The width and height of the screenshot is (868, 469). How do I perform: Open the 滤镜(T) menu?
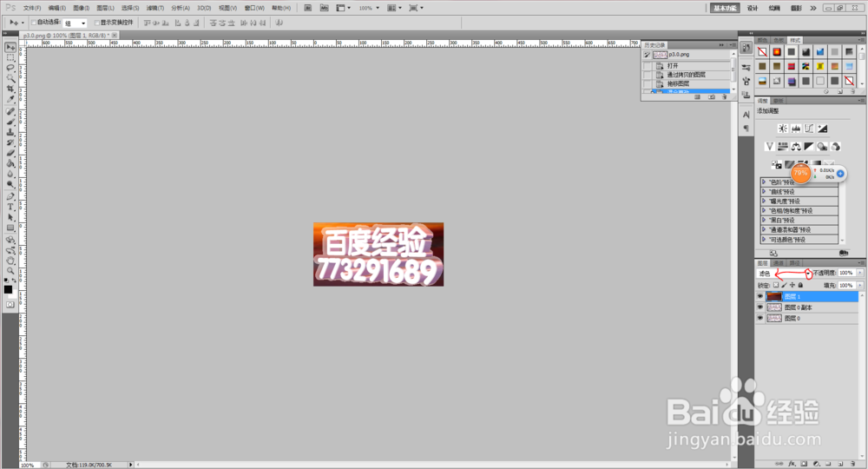coord(155,9)
